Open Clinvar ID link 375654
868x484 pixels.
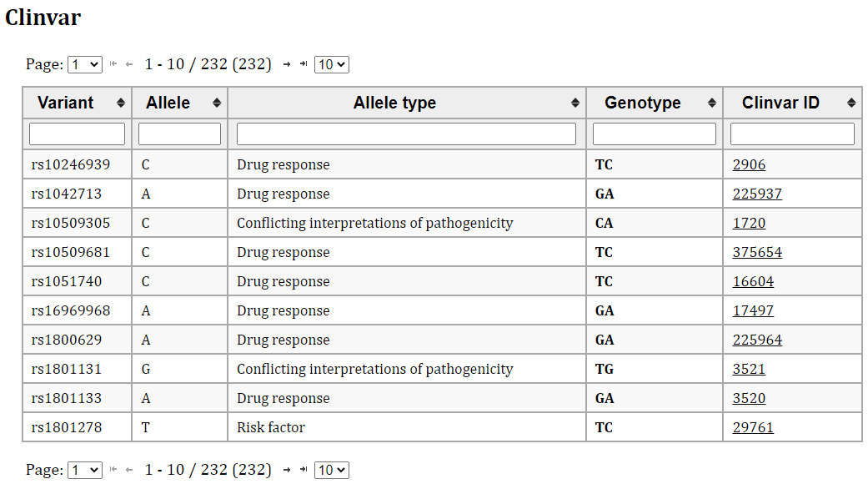coord(757,253)
